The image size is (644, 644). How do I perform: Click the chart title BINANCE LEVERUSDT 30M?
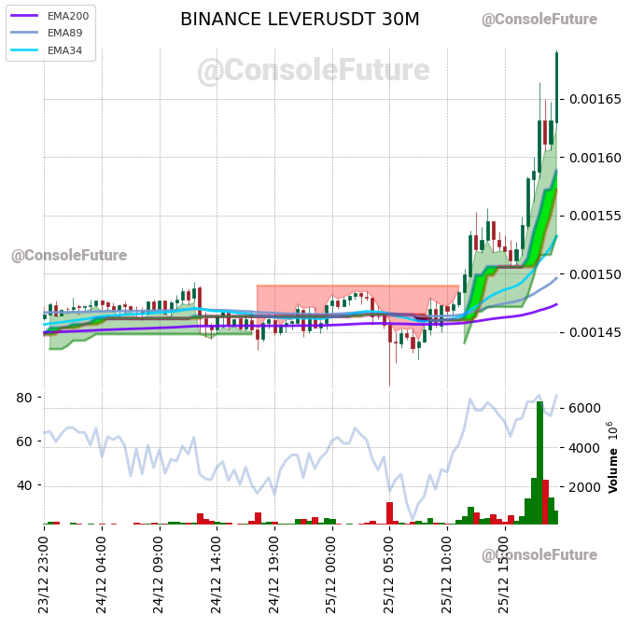click(x=300, y=20)
